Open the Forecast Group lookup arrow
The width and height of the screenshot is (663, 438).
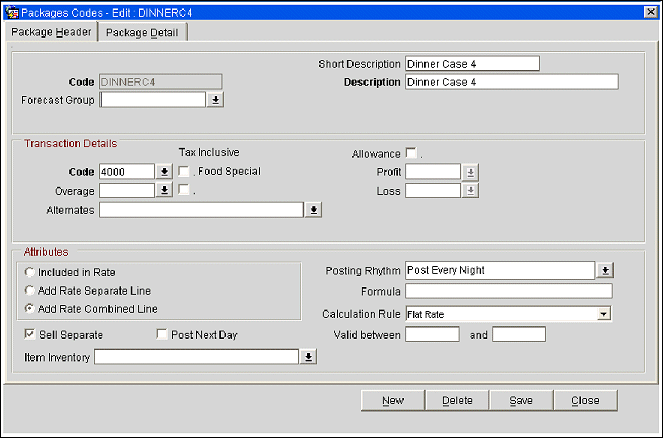(x=215, y=100)
